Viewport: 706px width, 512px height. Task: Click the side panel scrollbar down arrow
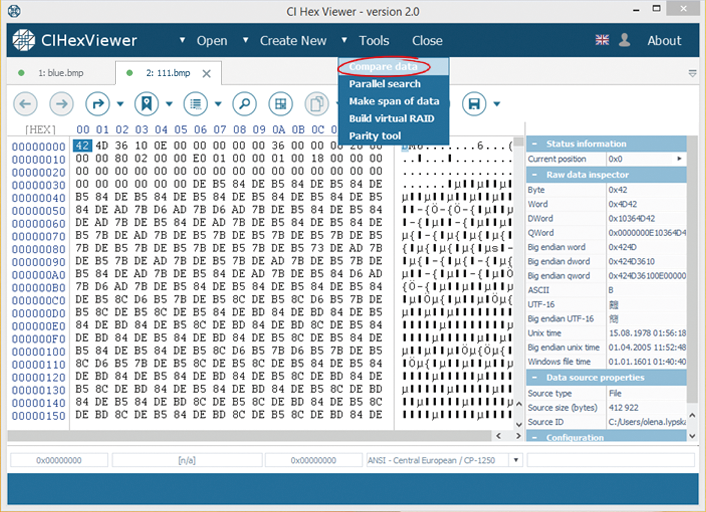692,436
